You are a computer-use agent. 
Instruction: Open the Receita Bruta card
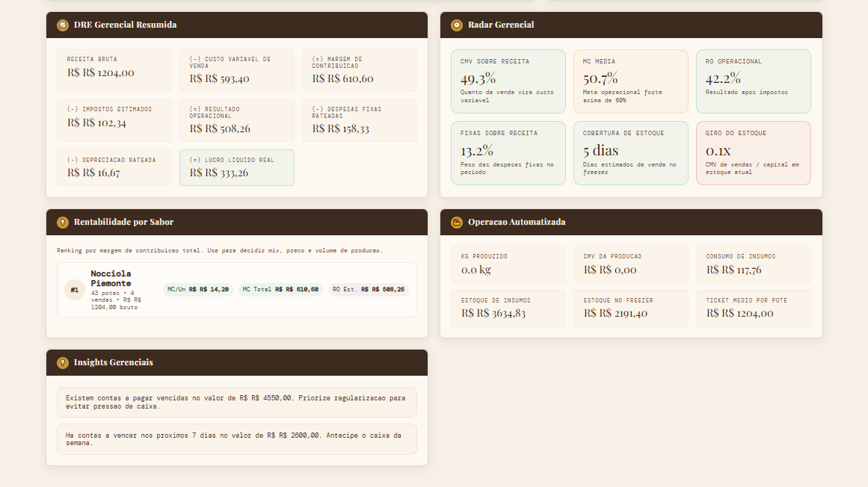[114, 70]
